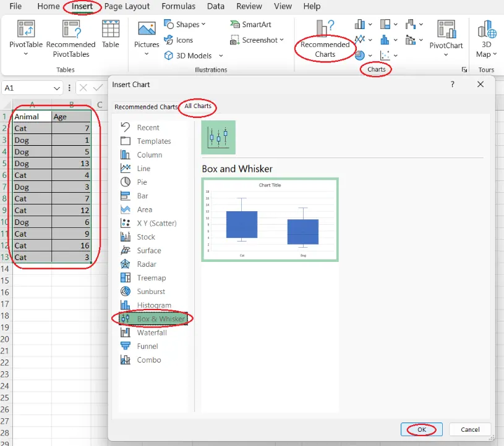Select the Radar chart type
The width and height of the screenshot is (504, 446).
pyautogui.click(x=144, y=264)
